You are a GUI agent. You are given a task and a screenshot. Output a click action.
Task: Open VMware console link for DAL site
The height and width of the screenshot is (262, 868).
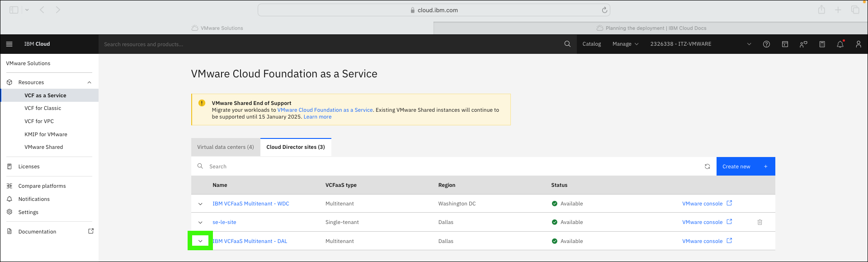(x=702, y=241)
